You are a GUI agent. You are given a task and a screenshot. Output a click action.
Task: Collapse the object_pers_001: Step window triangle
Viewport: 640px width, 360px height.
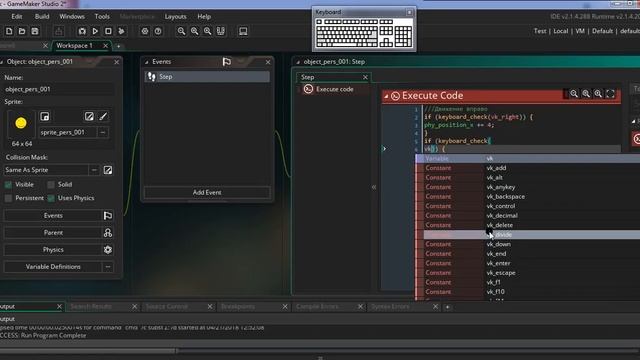(x=298, y=62)
